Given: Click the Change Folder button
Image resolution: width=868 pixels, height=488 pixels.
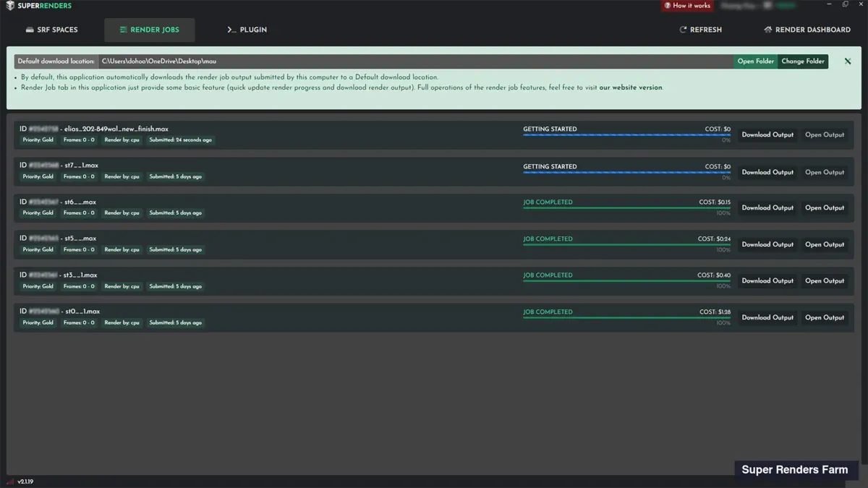Looking at the screenshot, I should [x=803, y=61].
